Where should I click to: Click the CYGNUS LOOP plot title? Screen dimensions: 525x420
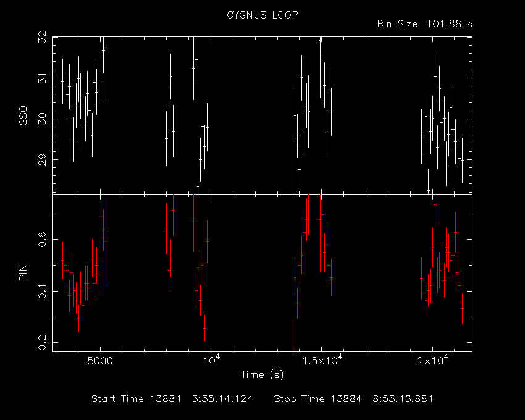[262, 15]
